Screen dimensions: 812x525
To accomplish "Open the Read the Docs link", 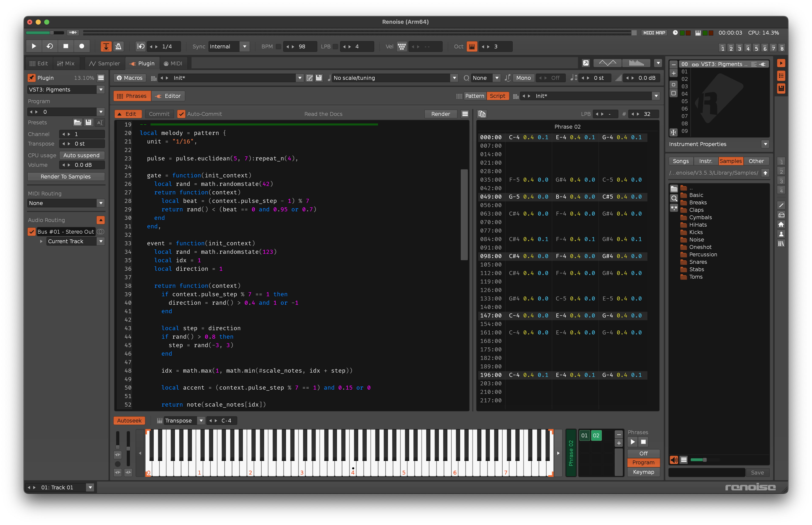I will point(323,114).
